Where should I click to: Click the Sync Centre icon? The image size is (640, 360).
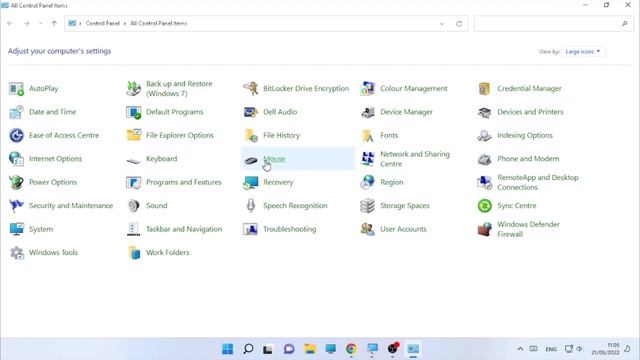(x=484, y=205)
